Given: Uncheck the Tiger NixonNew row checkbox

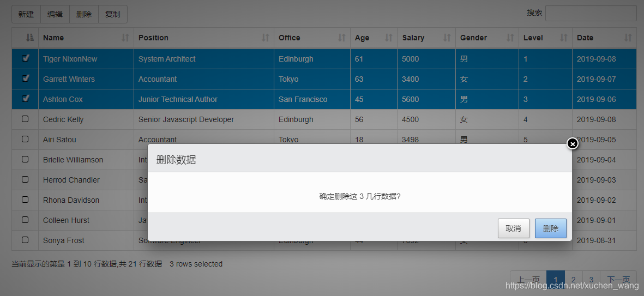Looking at the screenshot, I should pos(25,58).
